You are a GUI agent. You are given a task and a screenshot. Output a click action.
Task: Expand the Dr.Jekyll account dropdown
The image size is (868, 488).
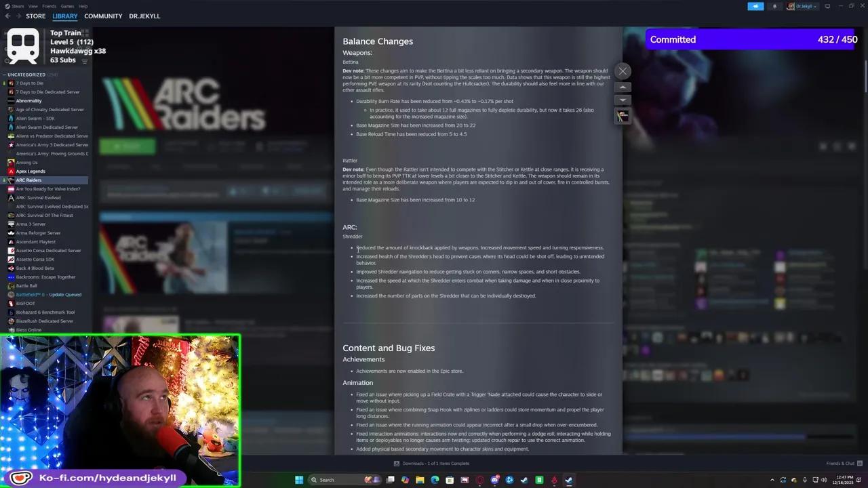point(816,6)
